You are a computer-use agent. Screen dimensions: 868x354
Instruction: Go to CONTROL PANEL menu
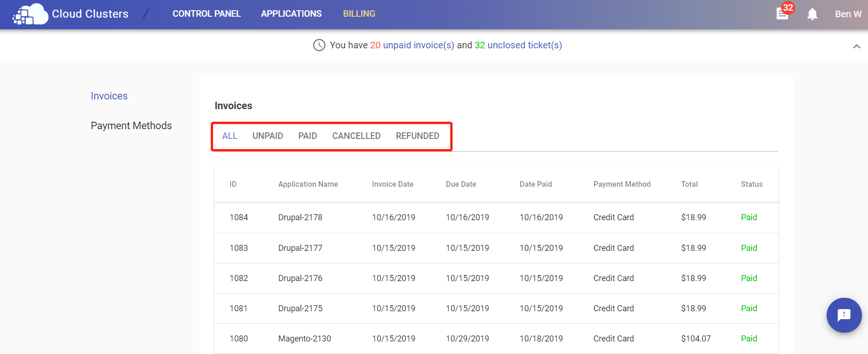tap(207, 14)
